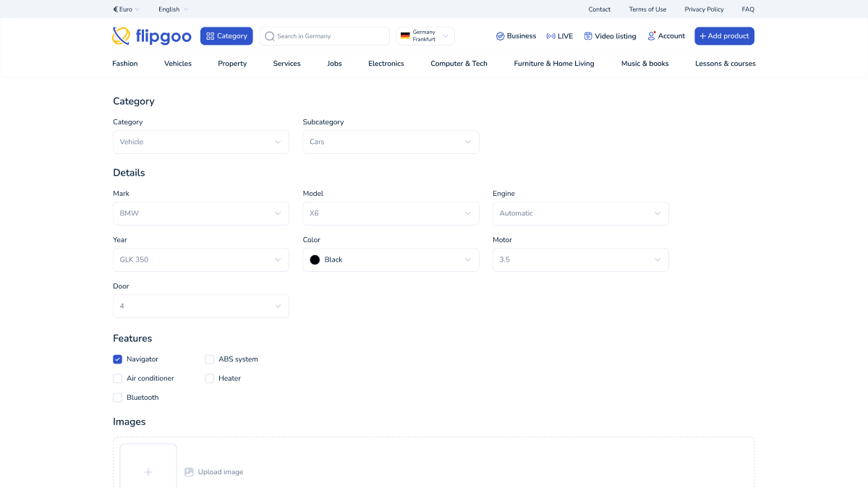Open Business via verified badge icon
The height and width of the screenshot is (488, 868).
pos(500,36)
